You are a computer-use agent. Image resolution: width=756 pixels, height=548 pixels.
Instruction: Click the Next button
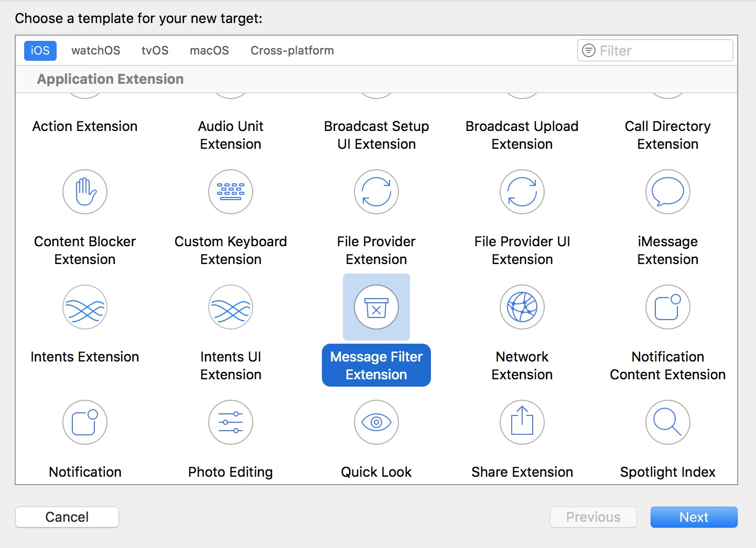click(694, 517)
